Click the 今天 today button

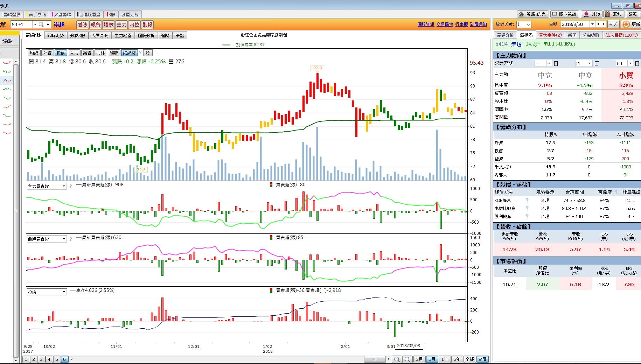pyautogui.click(x=613, y=24)
